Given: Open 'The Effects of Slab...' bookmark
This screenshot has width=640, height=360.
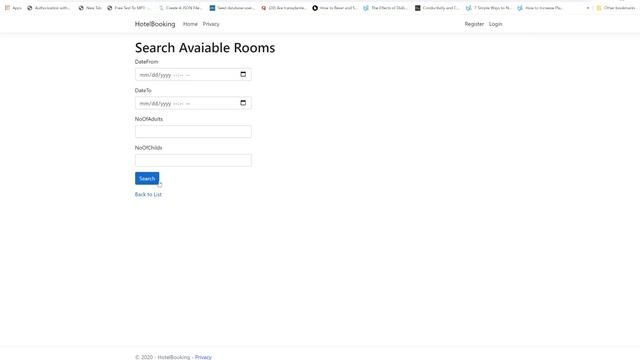Looking at the screenshot, I should pos(386,8).
